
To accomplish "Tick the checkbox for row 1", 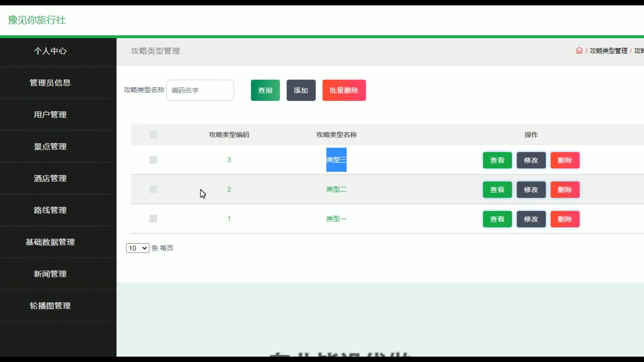I will click(153, 219).
